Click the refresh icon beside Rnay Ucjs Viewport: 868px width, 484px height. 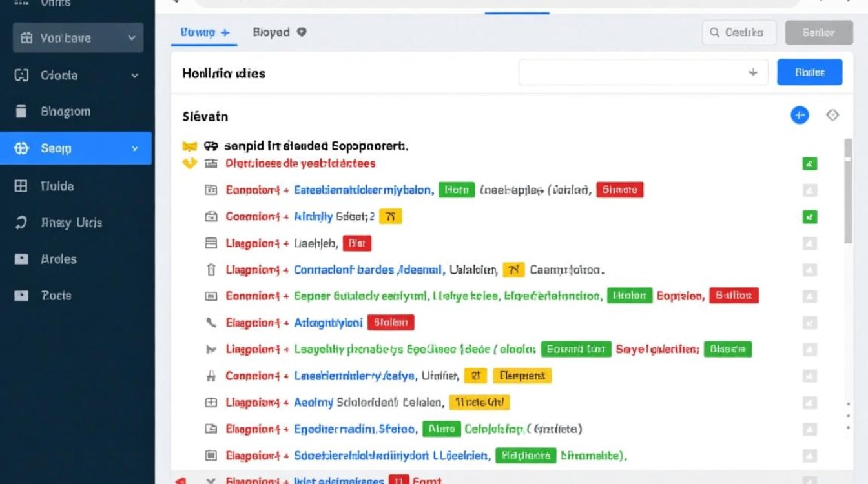(x=21, y=223)
